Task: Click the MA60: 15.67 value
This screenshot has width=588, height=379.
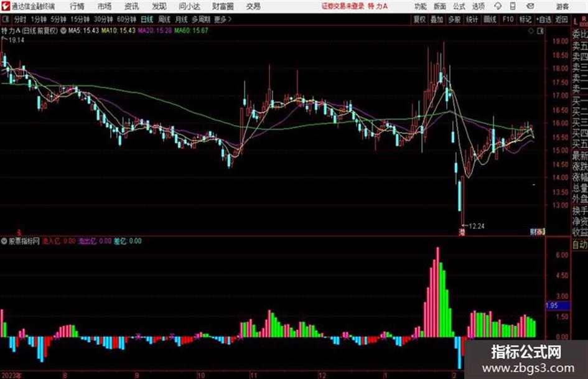Action: pos(191,30)
